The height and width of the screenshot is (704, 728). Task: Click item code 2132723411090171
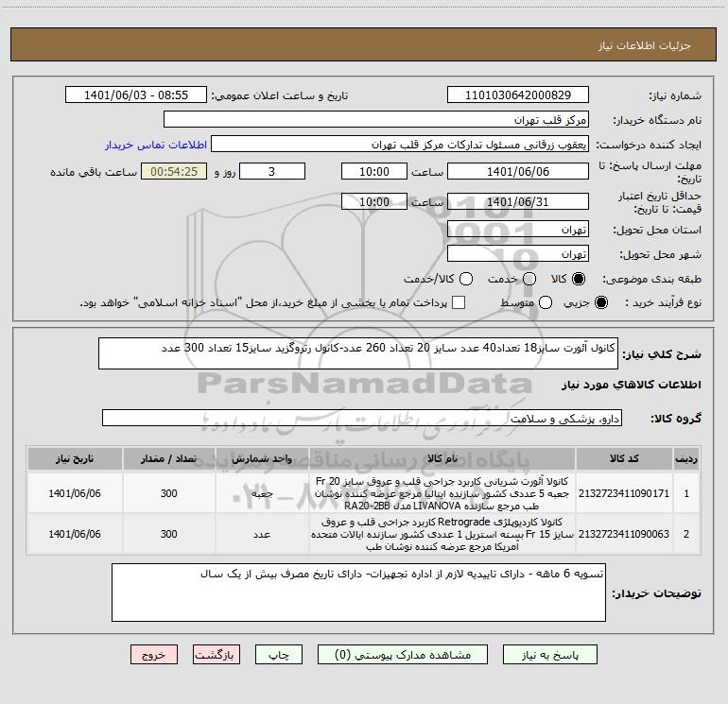[624, 493]
